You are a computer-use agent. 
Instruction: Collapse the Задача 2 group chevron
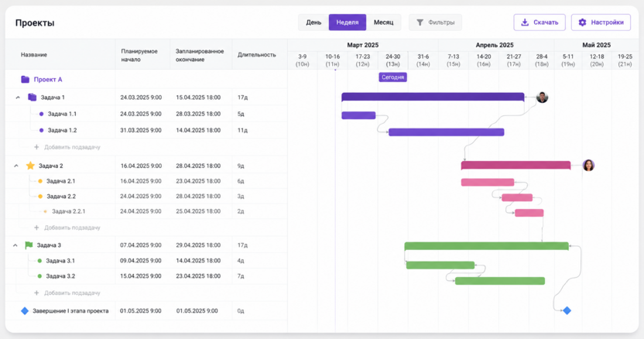16,166
